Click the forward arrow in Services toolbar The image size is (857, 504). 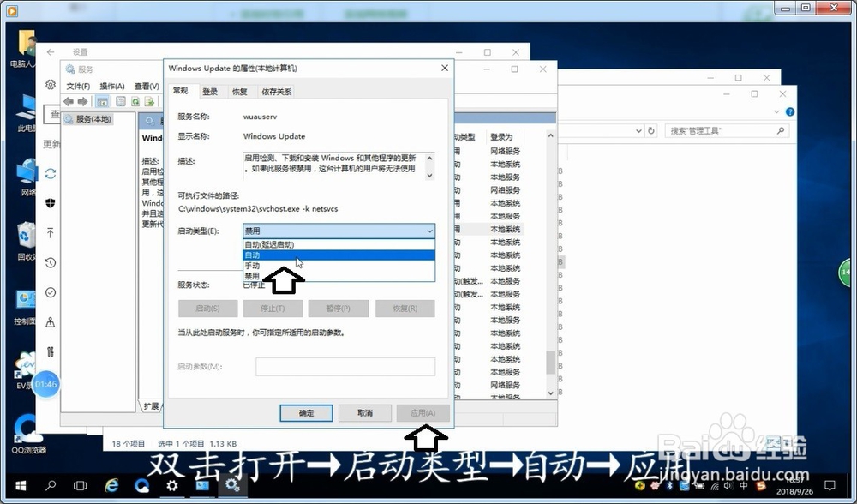[82, 102]
